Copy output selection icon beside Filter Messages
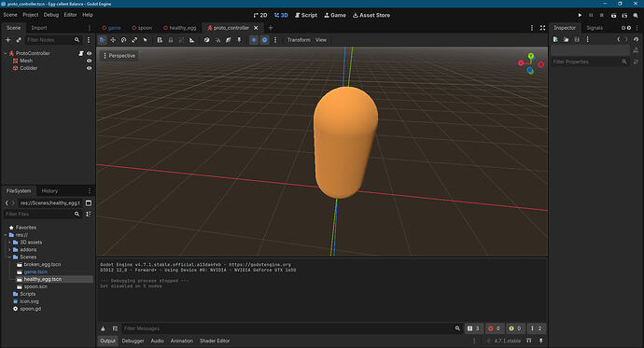 115,328
